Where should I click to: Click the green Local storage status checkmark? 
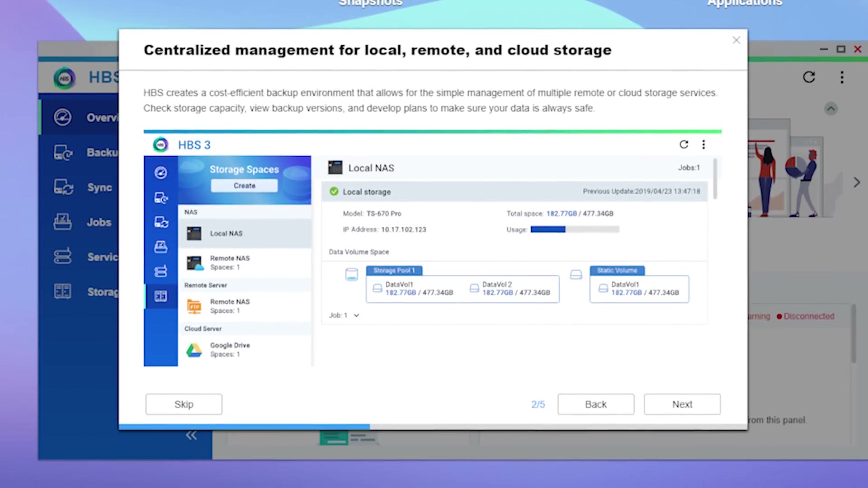(334, 192)
